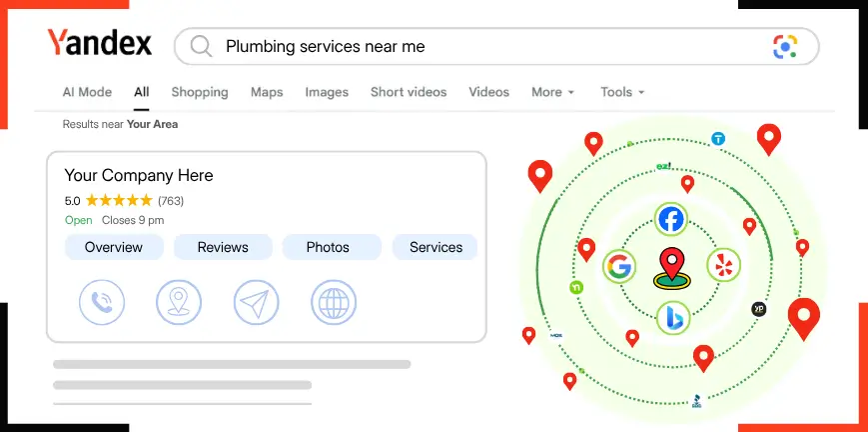Click the 'Your Company Here' title
Image resolution: width=868 pixels, height=432 pixels.
(139, 176)
